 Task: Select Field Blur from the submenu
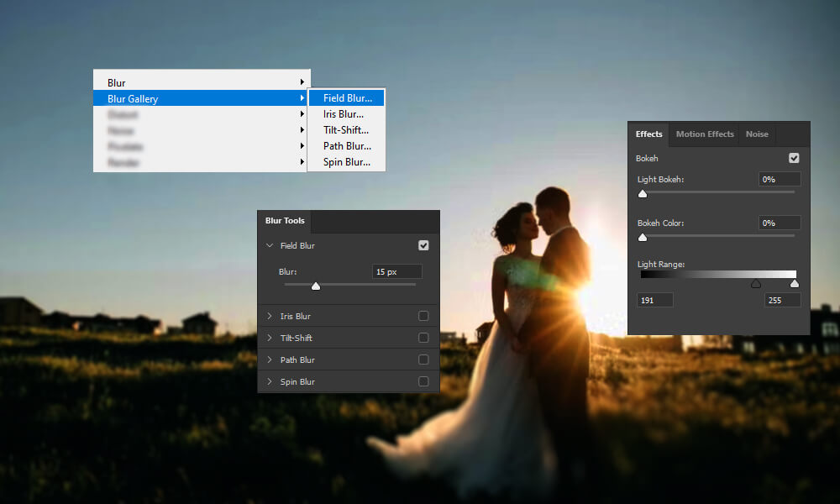(346, 97)
